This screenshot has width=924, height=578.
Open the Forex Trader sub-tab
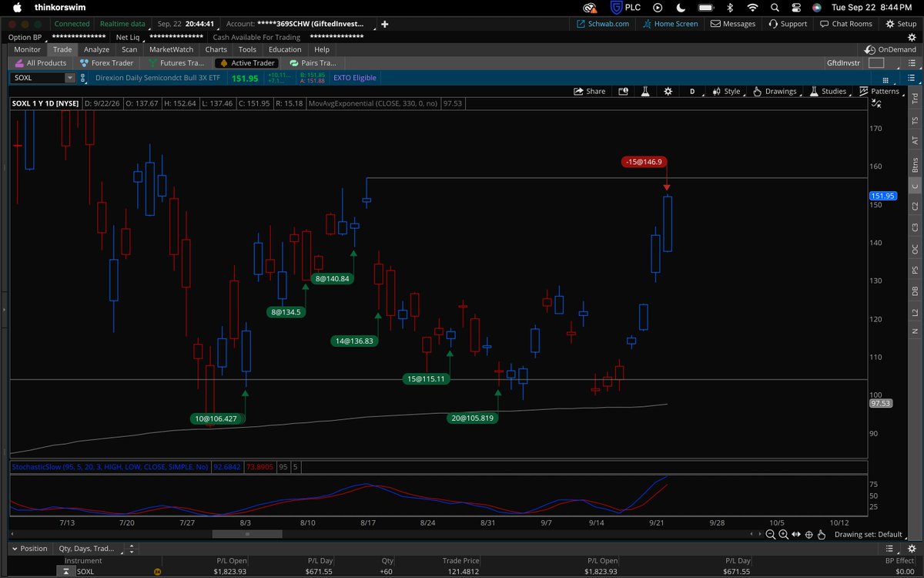point(106,63)
